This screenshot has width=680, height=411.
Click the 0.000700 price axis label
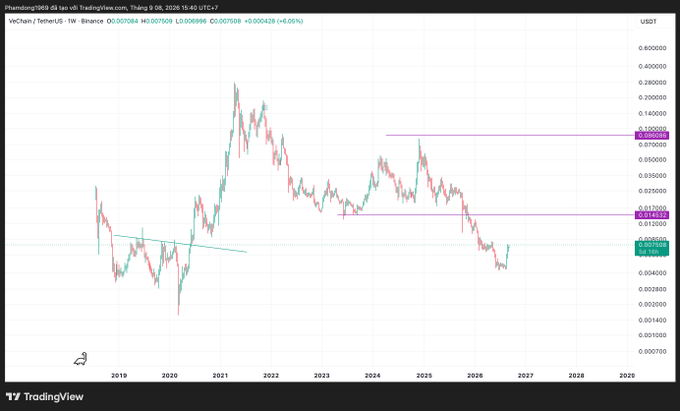[x=652, y=351]
